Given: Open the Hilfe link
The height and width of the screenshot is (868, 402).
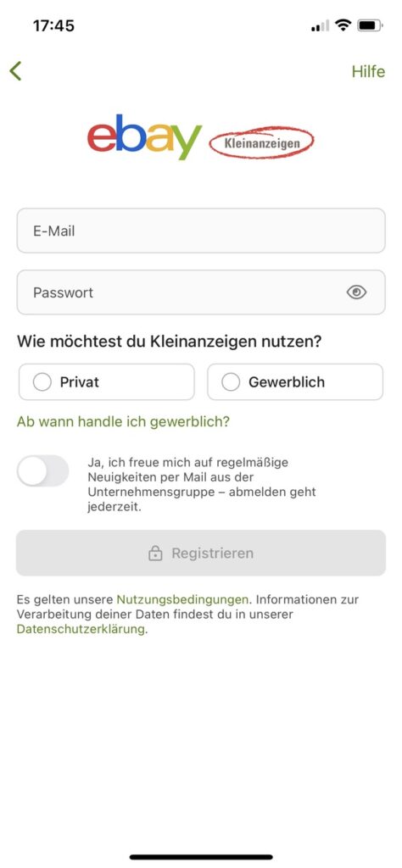Looking at the screenshot, I should pyautogui.click(x=368, y=71).
